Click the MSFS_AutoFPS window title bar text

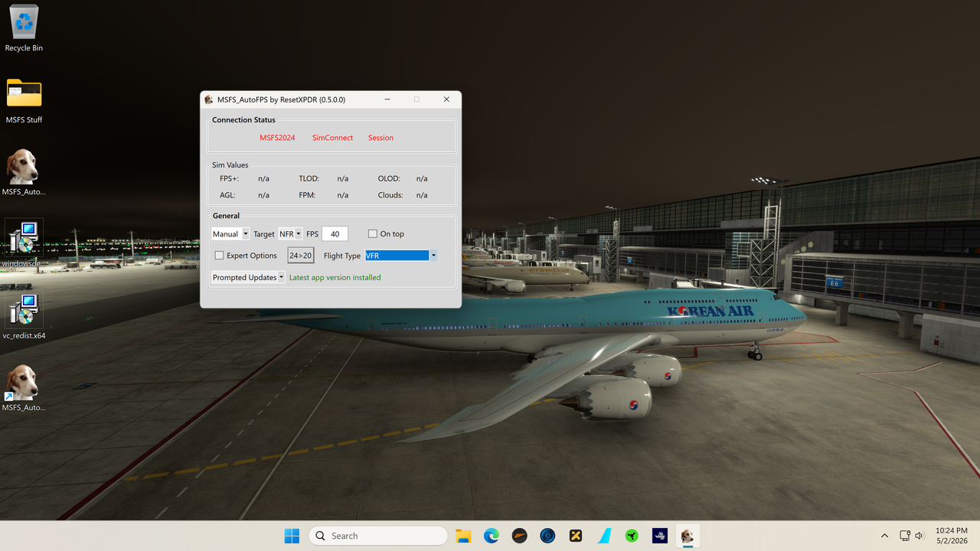[x=281, y=99]
